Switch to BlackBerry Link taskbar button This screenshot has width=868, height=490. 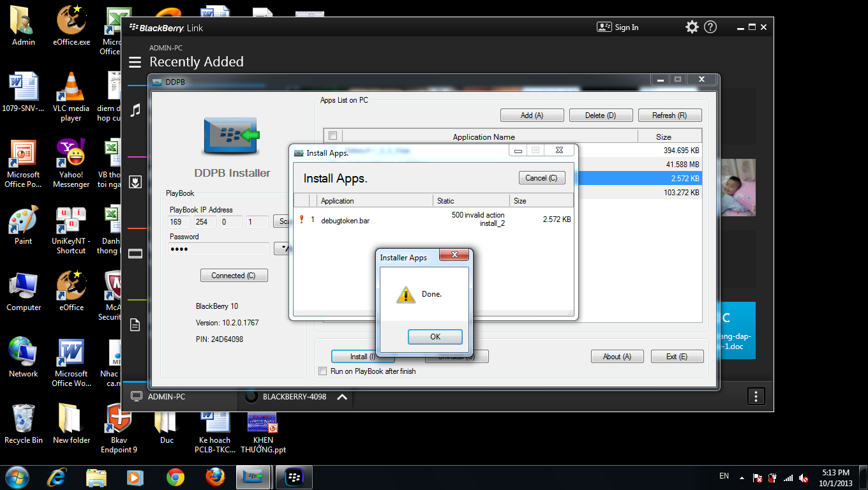[x=294, y=477]
